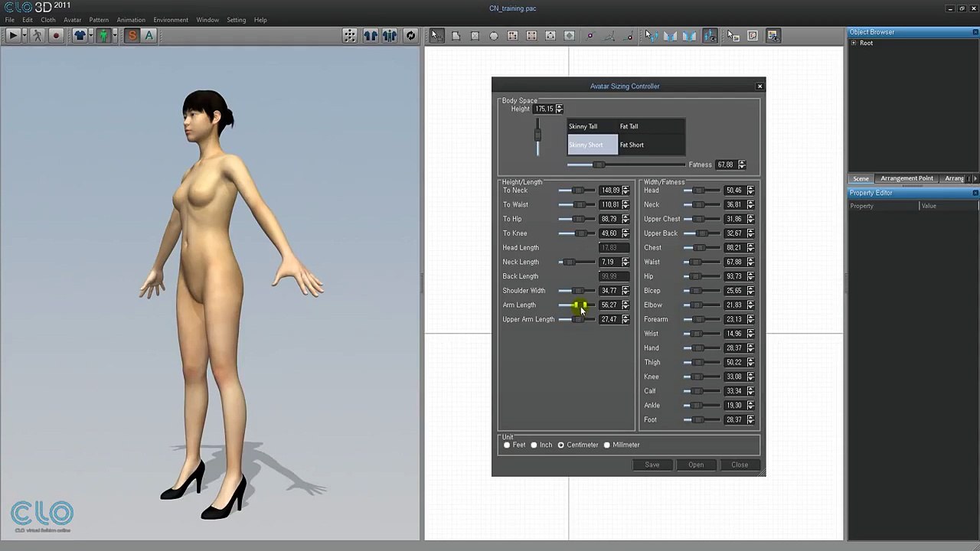Click the Hip width slider
Viewport: 980px width, 551px height.
pos(701,276)
